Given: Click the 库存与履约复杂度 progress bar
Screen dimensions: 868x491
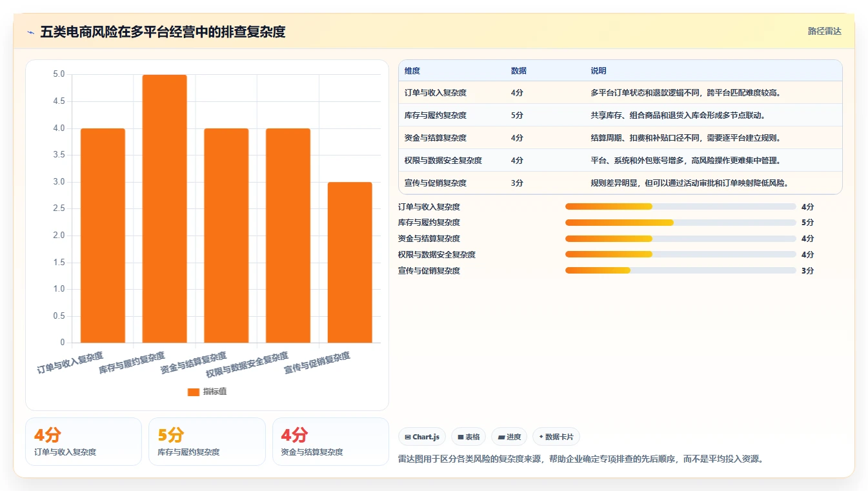Looking at the screenshot, I should 680,223.
